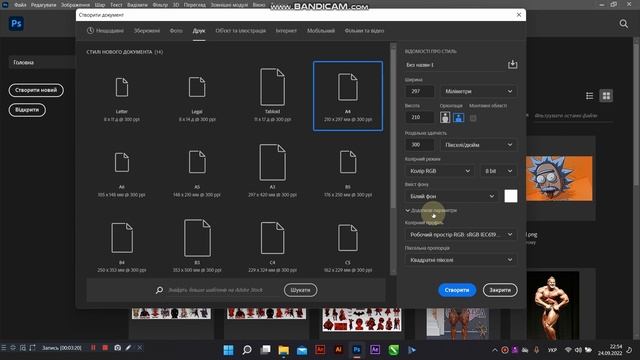640x360 pixels.
Task: Open Windows Start menu
Action: coord(229,350)
